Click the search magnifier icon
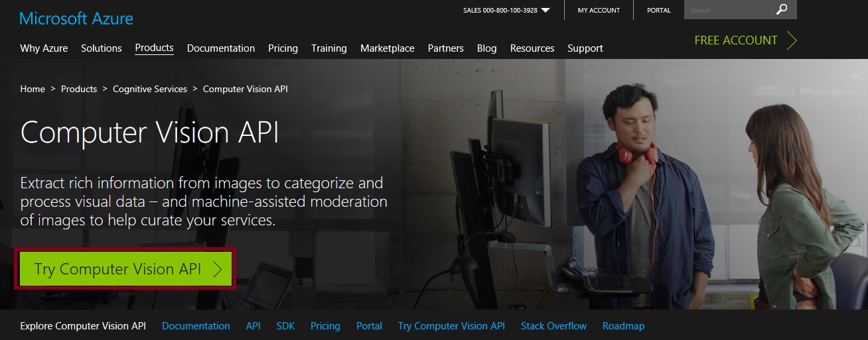The width and height of the screenshot is (868, 340). pyautogui.click(x=782, y=10)
